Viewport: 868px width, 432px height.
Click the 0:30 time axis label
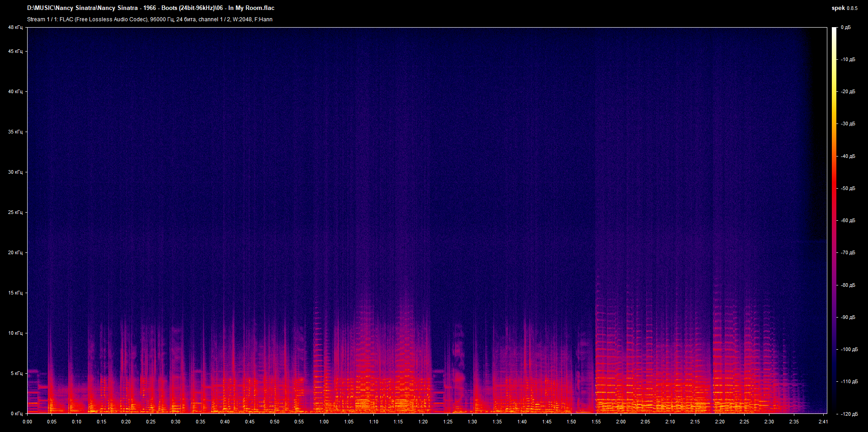175,422
